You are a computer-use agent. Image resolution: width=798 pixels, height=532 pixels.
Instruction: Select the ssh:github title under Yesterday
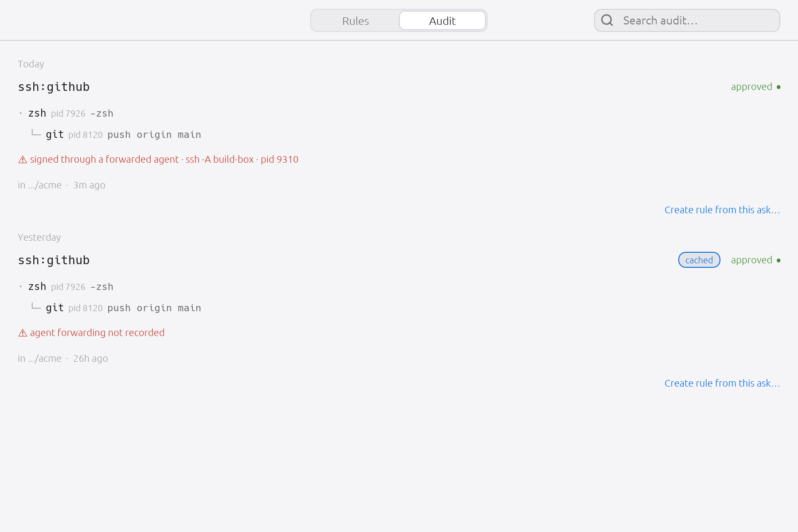54,260
